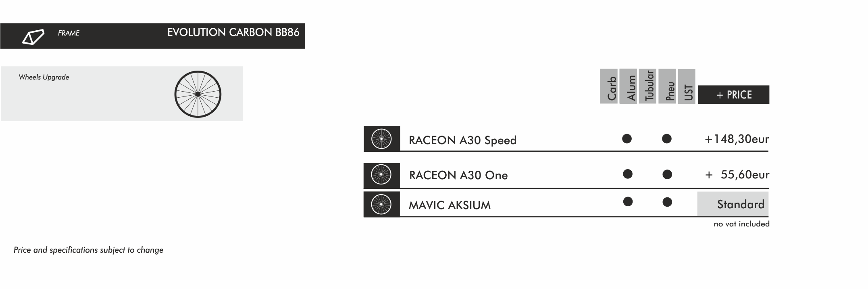This screenshot has height=289, width=868.
Task: Click the +148,30eur price
Action: point(737,139)
